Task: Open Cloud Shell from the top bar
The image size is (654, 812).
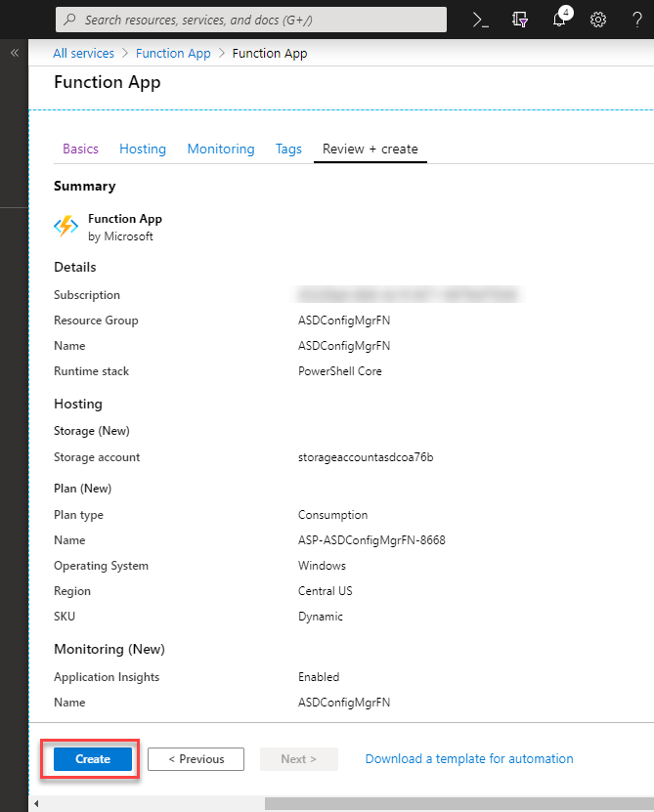Action: coord(480,20)
